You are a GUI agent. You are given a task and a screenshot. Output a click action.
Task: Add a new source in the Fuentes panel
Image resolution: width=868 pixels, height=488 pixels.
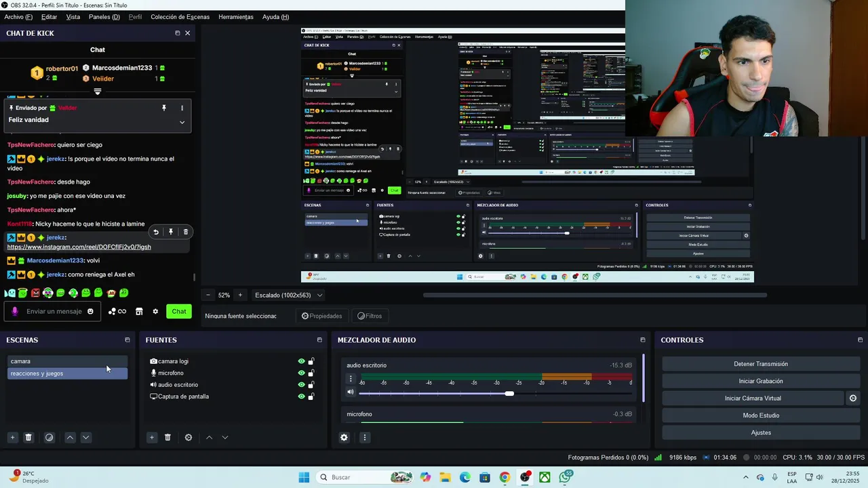click(x=152, y=438)
